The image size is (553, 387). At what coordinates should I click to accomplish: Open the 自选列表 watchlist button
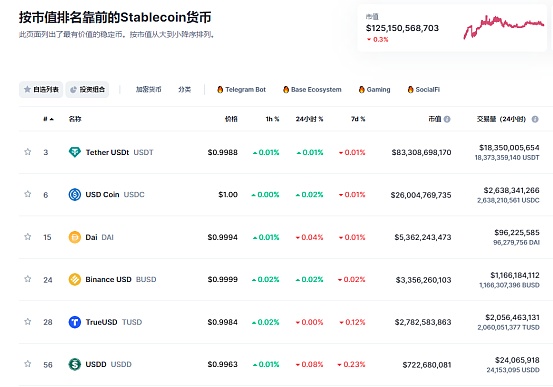point(41,90)
